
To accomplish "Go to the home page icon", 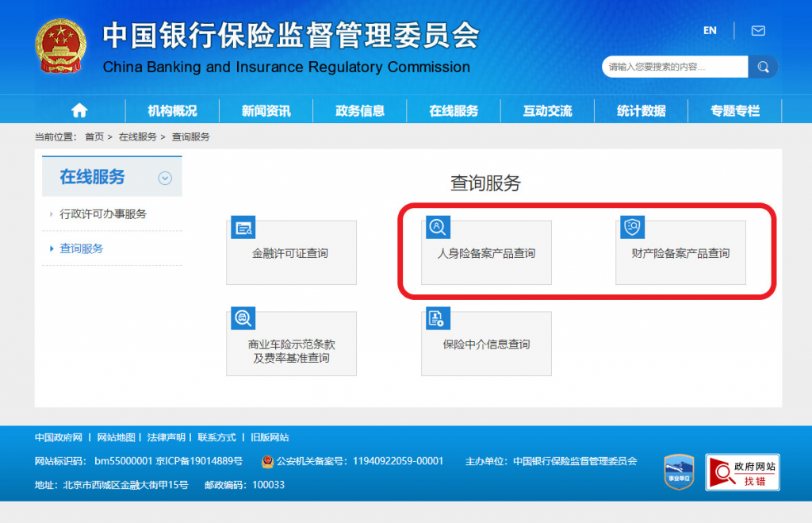I will pyautogui.click(x=79, y=110).
